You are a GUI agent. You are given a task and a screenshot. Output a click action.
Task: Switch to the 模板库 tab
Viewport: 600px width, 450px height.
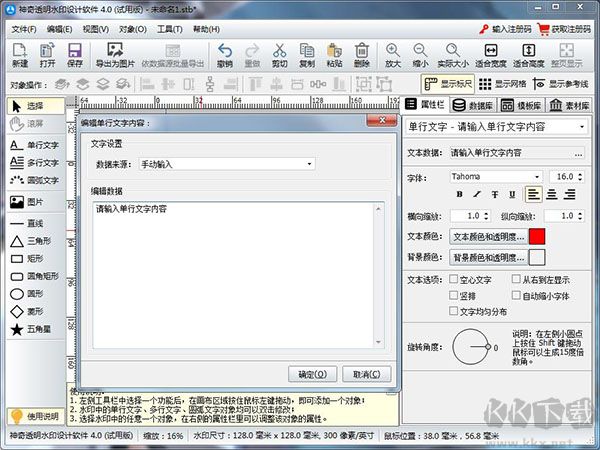pyautogui.click(x=526, y=105)
